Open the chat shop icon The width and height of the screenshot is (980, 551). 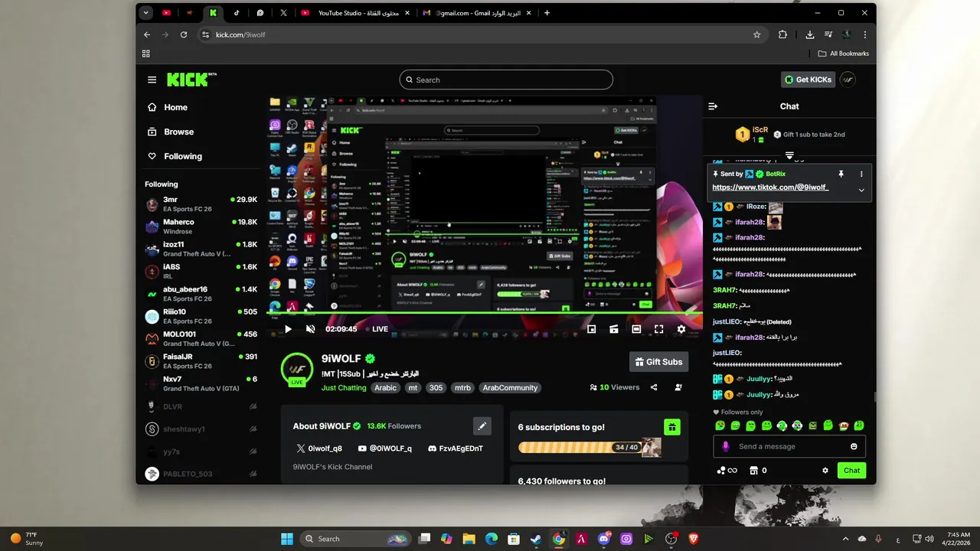point(753,471)
